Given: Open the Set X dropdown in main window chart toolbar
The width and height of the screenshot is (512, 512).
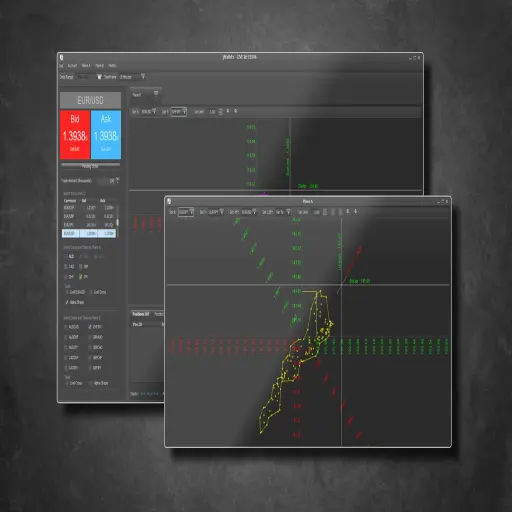Looking at the screenshot, I should pyautogui.click(x=149, y=112).
